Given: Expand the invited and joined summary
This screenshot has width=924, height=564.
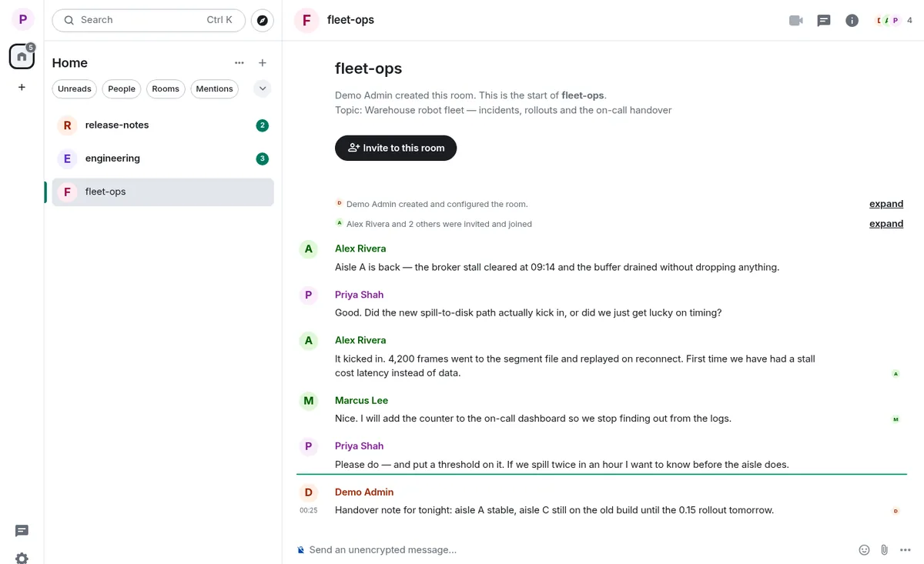Looking at the screenshot, I should click(x=886, y=224).
